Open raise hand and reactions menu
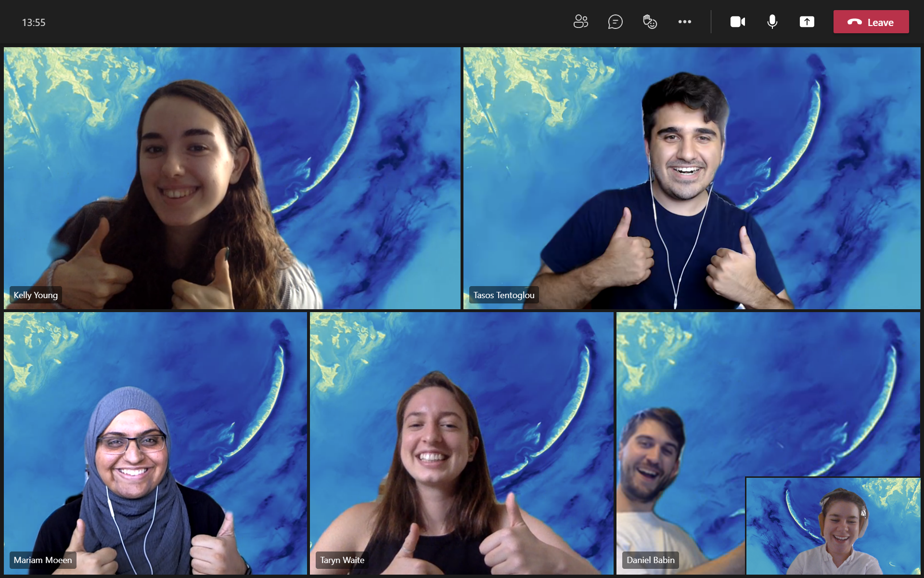The image size is (924, 578). click(x=650, y=22)
